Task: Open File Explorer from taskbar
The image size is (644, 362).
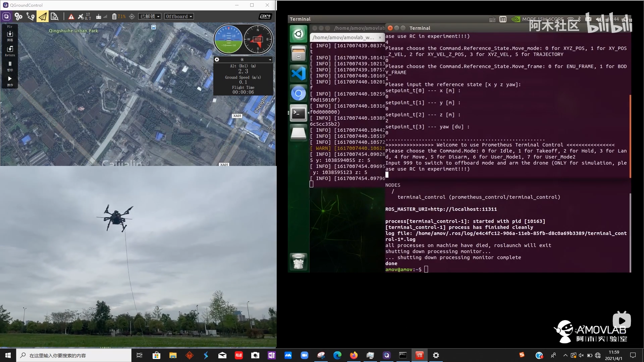Action: coord(173,355)
